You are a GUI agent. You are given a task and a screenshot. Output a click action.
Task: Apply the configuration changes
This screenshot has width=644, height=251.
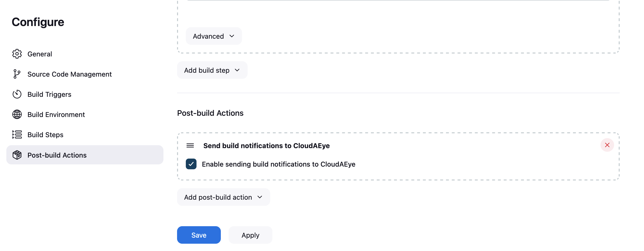(x=250, y=235)
